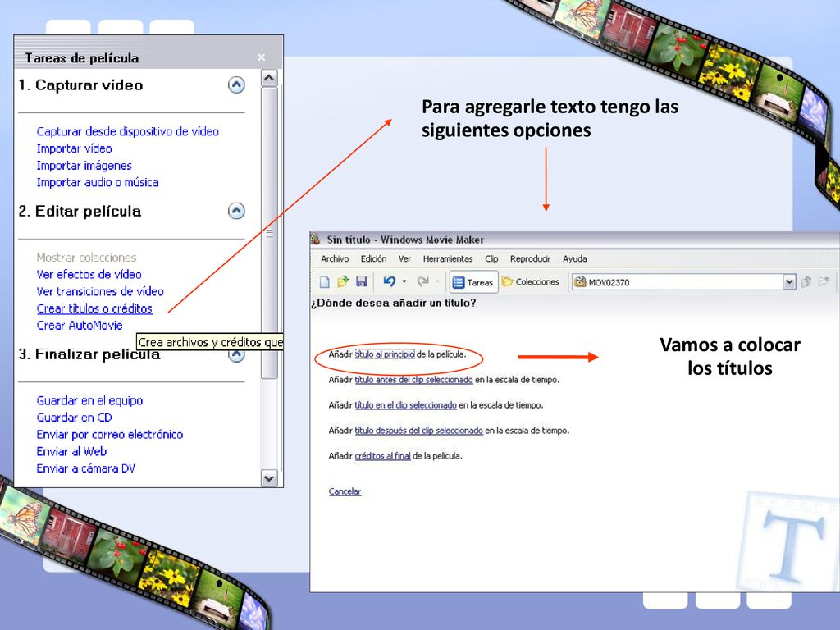Click the Save Project floppy icon

pos(362,282)
